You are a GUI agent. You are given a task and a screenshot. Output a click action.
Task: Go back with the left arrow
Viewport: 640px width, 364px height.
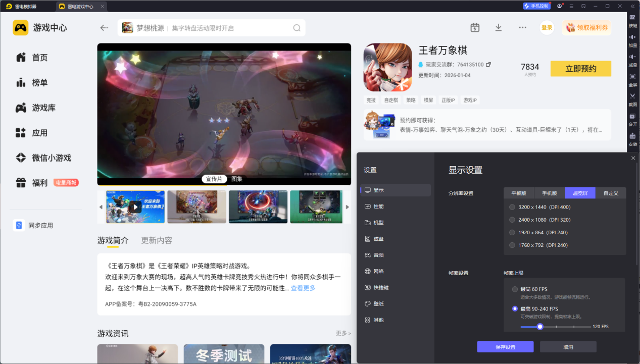tap(104, 28)
